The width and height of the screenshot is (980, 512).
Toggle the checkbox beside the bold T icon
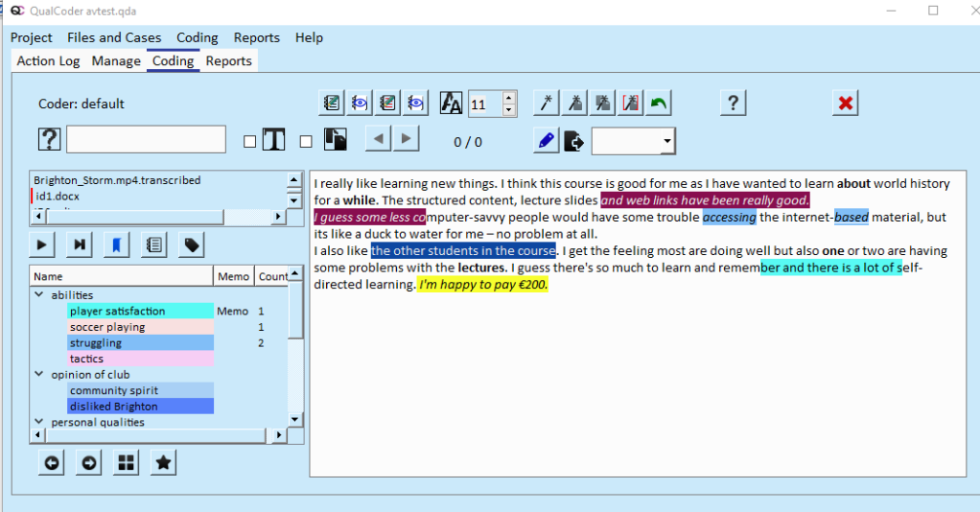(250, 142)
